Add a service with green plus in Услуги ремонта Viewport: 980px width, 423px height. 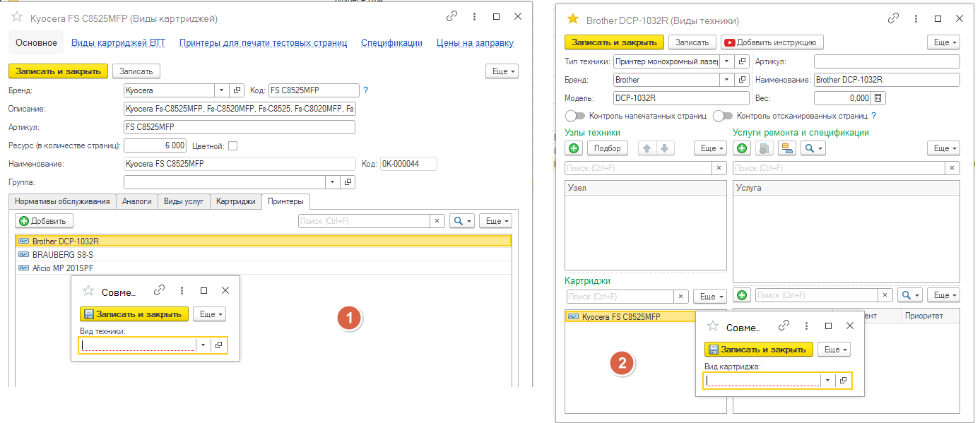click(x=742, y=148)
